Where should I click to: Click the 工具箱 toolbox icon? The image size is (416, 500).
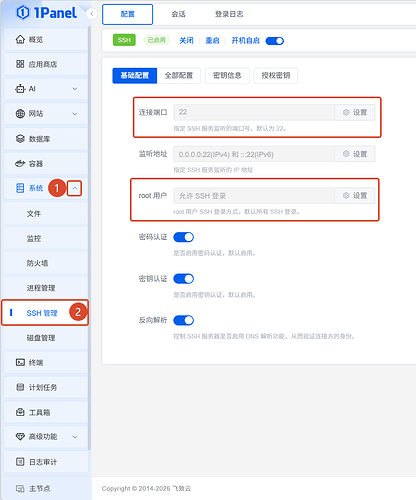click(x=20, y=412)
